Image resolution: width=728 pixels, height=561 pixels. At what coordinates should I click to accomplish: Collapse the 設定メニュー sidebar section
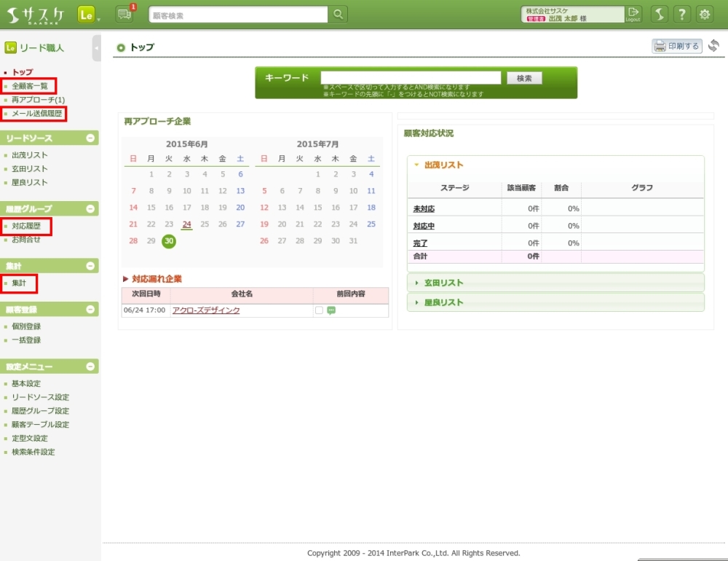coord(90,366)
